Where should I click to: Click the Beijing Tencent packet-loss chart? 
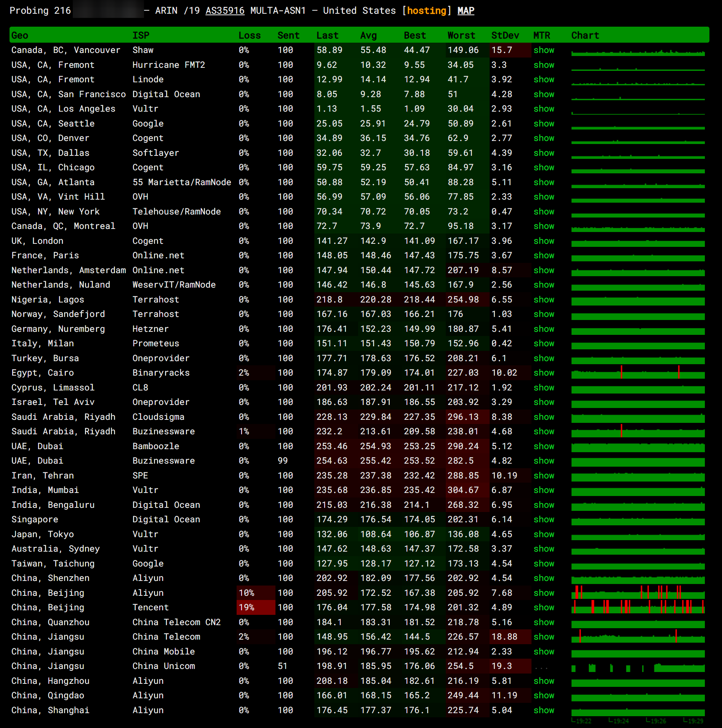[x=638, y=607]
